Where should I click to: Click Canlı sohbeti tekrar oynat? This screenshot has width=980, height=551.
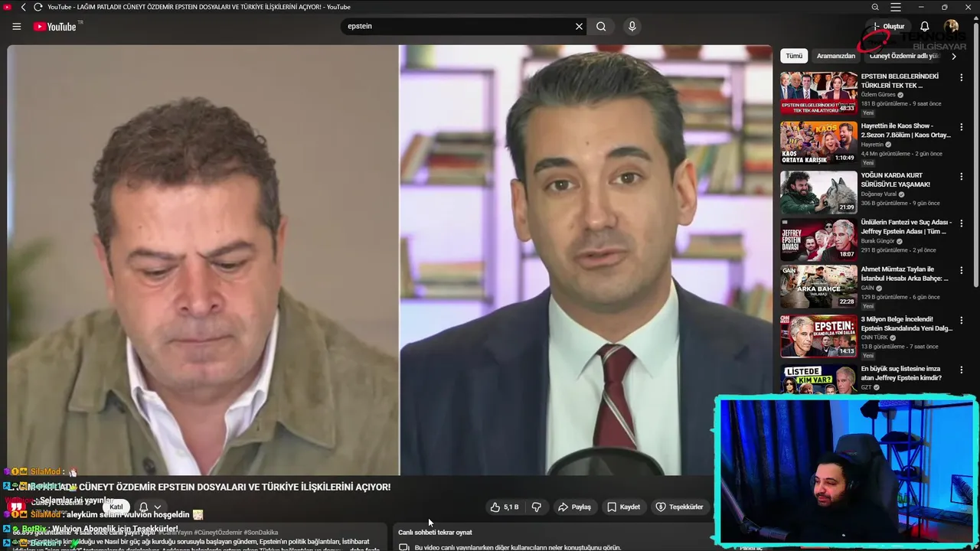[435, 532]
